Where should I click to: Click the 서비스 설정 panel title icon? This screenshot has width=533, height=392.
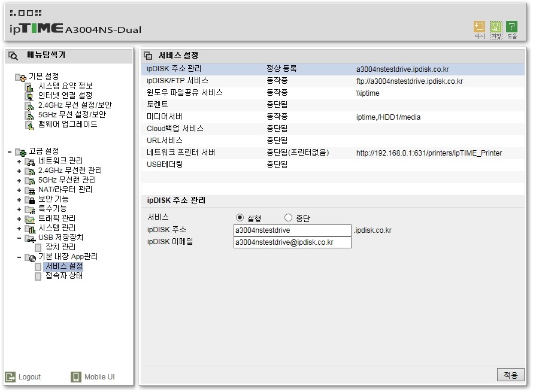[148, 56]
